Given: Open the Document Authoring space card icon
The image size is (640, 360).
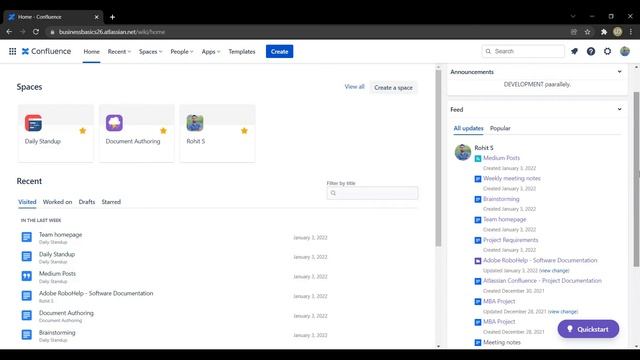Looking at the screenshot, I should (x=114, y=123).
